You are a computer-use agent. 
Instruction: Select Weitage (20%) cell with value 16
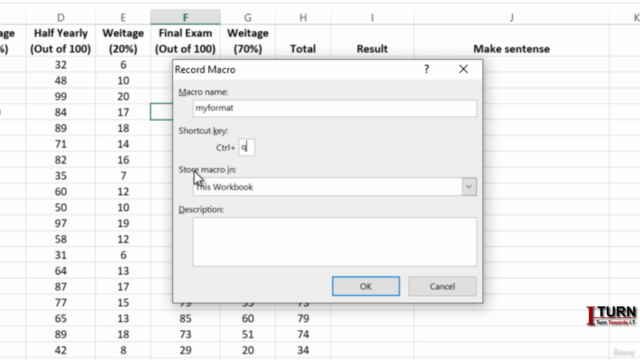[x=123, y=160]
